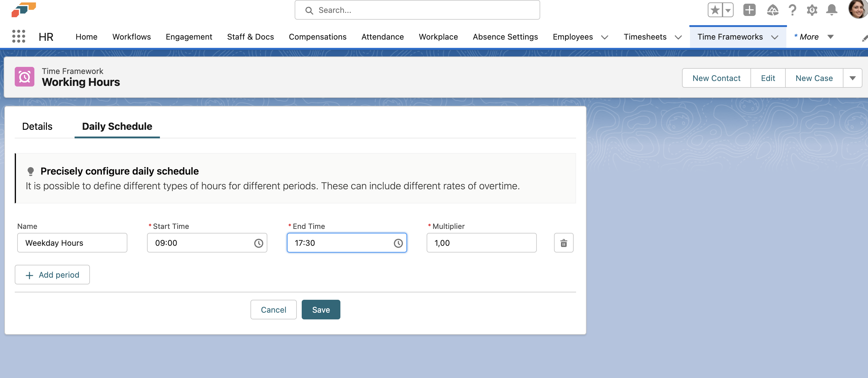This screenshot has width=868, height=378.
Task: Open the End Time clock picker
Action: point(398,243)
